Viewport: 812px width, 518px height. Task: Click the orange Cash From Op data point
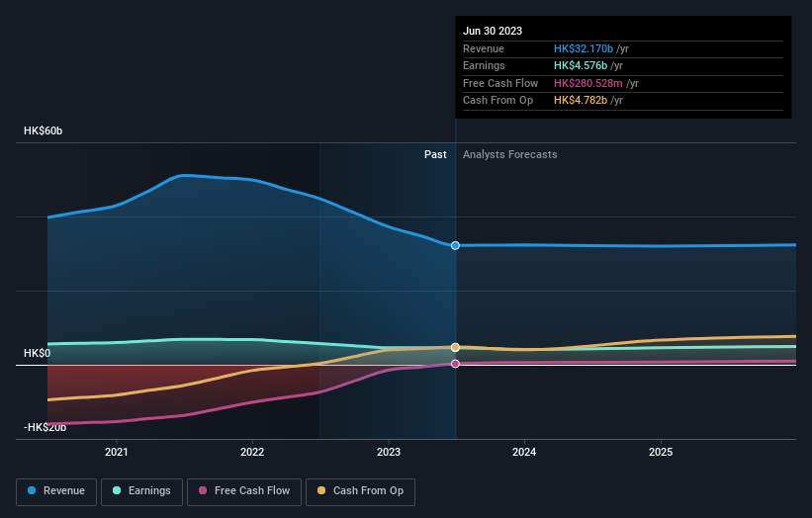tap(455, 347)
